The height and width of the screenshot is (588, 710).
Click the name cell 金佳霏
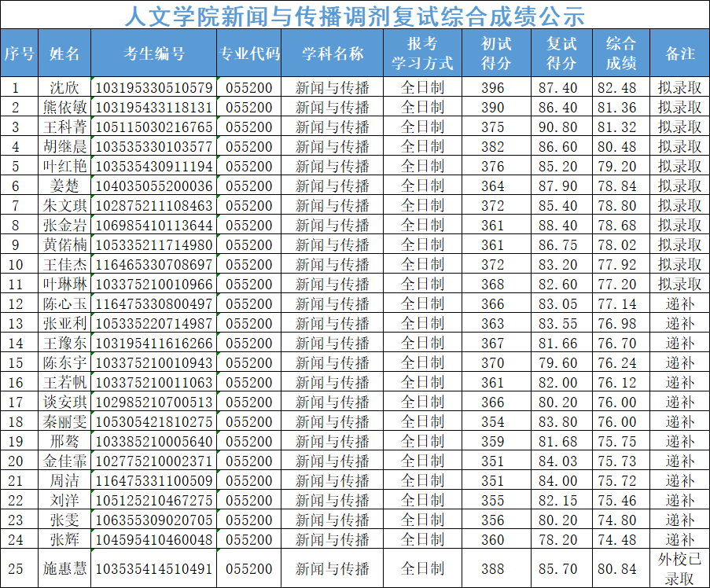tap(64, 461)
